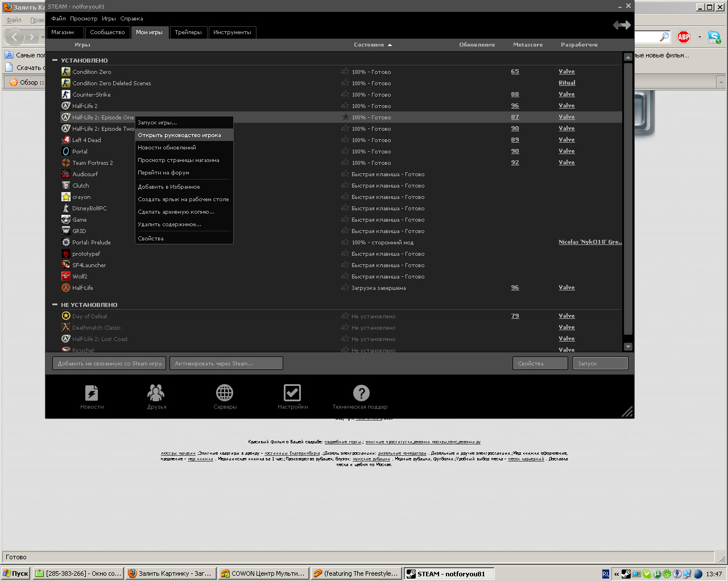Sort by the Metascore column header

click(528, 44)
